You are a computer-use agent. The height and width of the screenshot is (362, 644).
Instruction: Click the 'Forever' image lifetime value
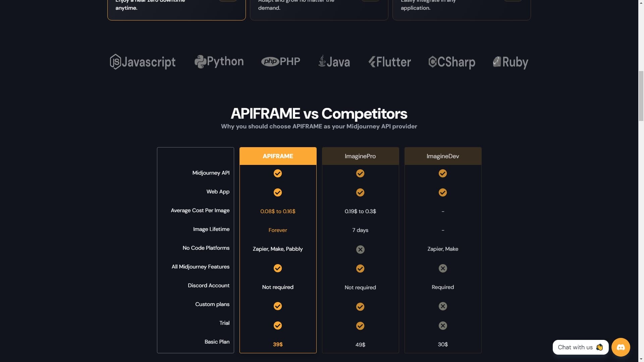[x=278, y=230]
